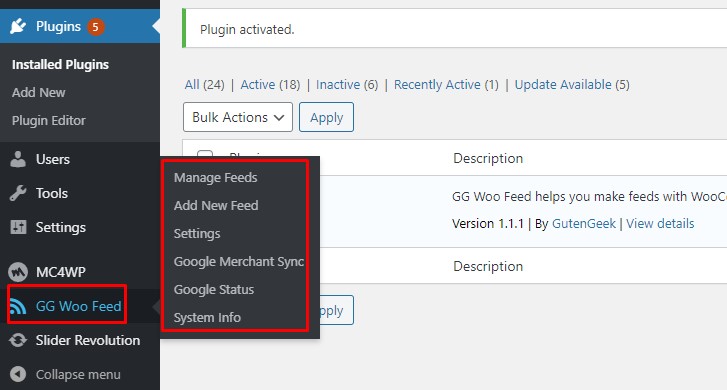The width and height of the screenshot is (727, 390).
Task: Click the Collapse menu arrow icon
Action: click(x=18, y=374)
